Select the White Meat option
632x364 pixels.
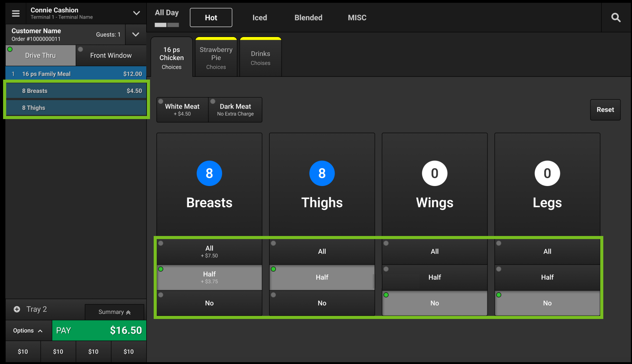[x=182, y=110]
